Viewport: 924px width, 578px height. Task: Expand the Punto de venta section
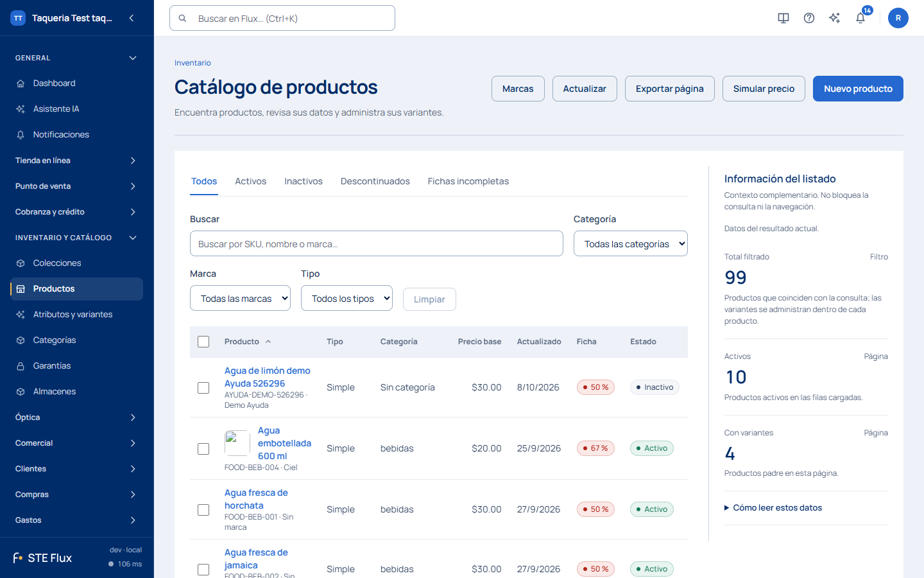77,186
